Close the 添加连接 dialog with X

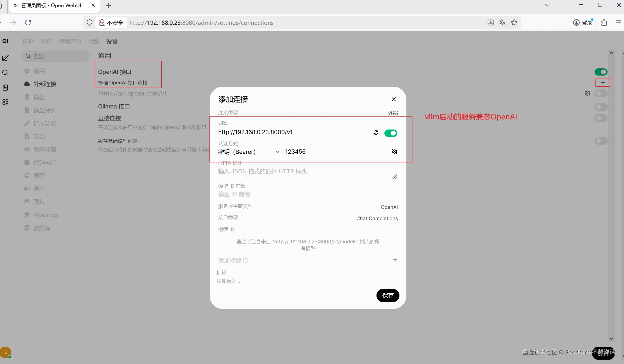click(x=393, y=99)
